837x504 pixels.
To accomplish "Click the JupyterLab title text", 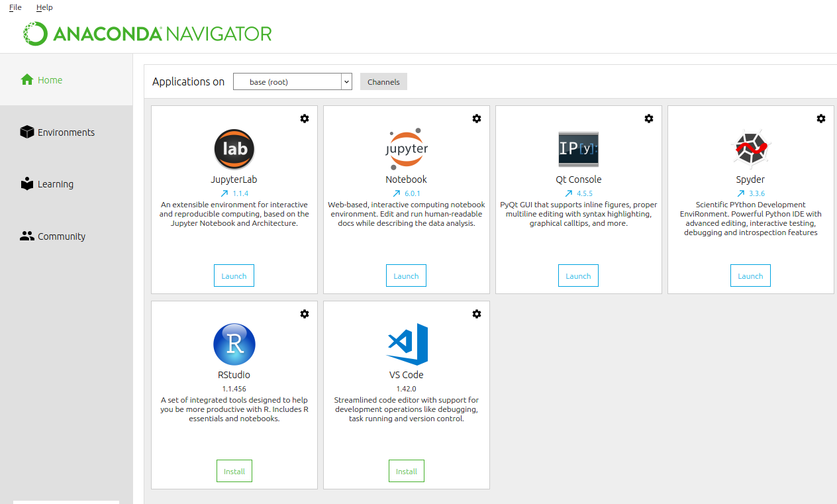I will click(234, 179).
